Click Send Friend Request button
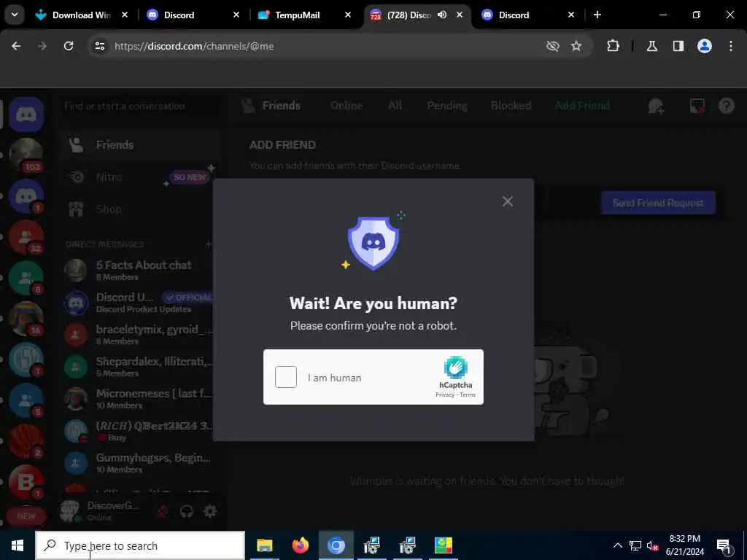The width and height of the screenshot is (747, 560). [658, 203]
